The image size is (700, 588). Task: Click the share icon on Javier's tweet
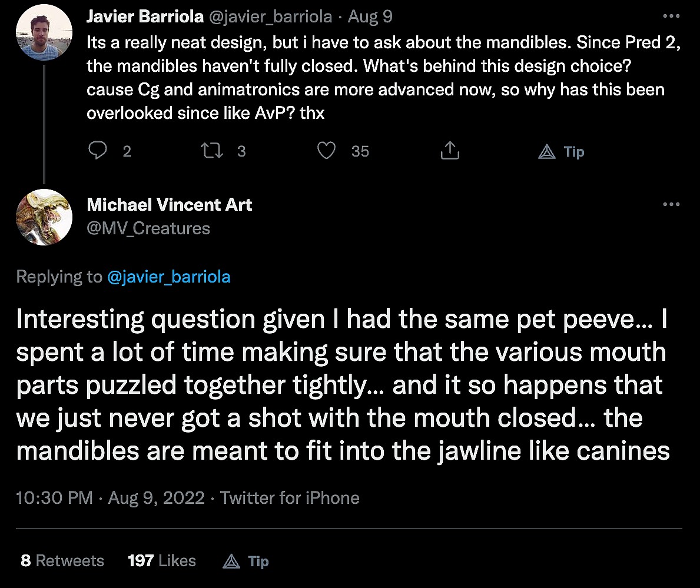tap(450, 151)
